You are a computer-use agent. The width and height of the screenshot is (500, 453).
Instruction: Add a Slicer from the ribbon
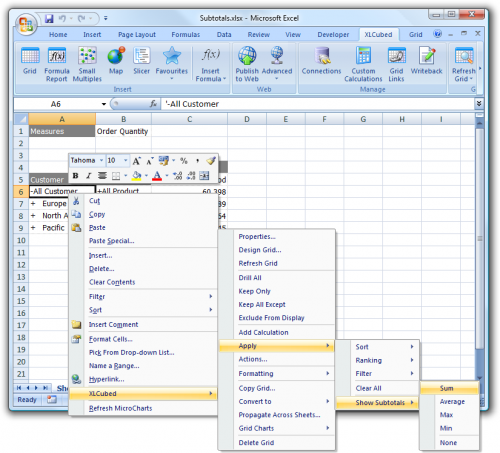point(142,61)
